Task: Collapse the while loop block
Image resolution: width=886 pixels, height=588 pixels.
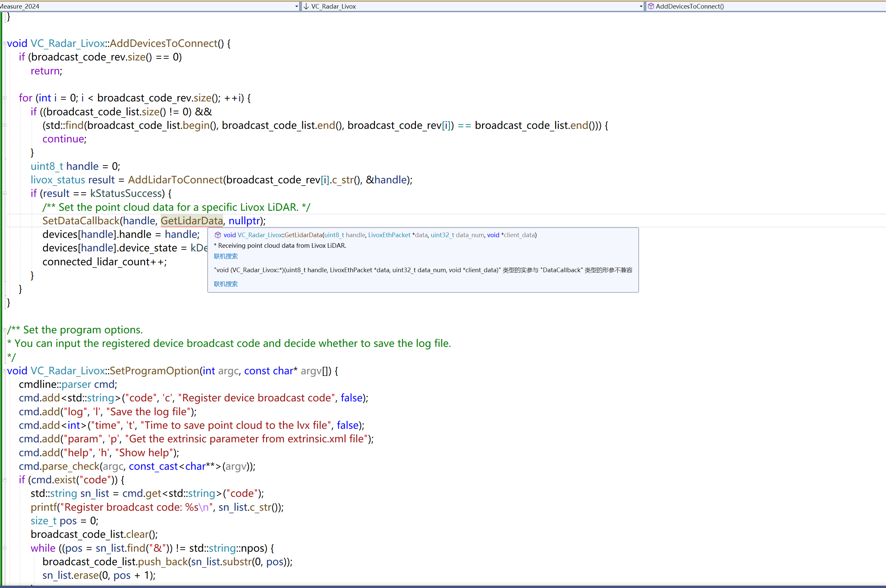Action: point(5,548)
